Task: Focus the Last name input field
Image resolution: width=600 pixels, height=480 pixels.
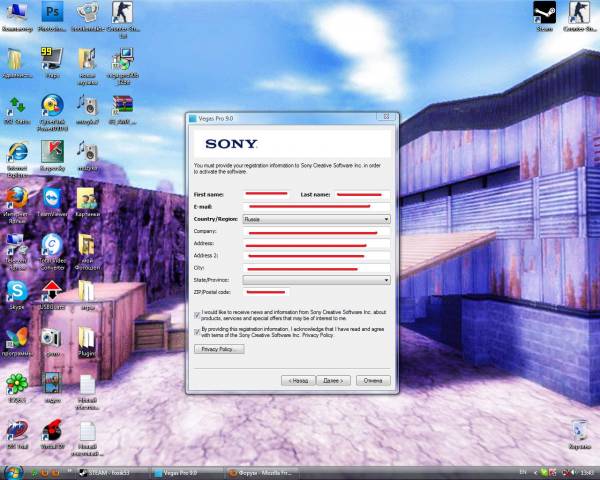Action: [362, 194]
